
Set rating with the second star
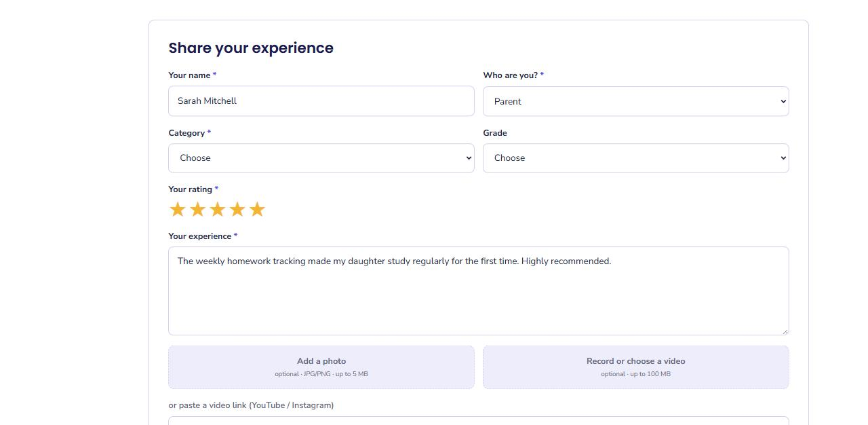[197, 209]
